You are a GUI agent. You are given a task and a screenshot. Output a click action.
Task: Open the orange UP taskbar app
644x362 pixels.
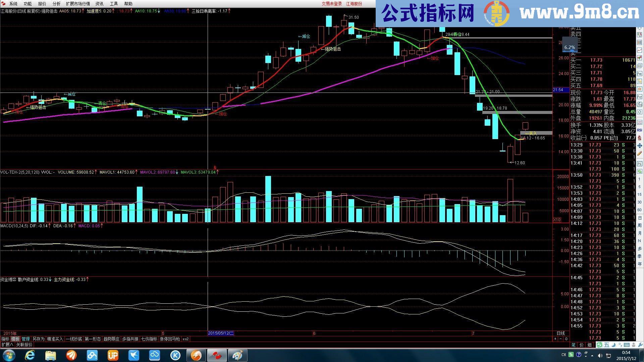coord(113,355)
